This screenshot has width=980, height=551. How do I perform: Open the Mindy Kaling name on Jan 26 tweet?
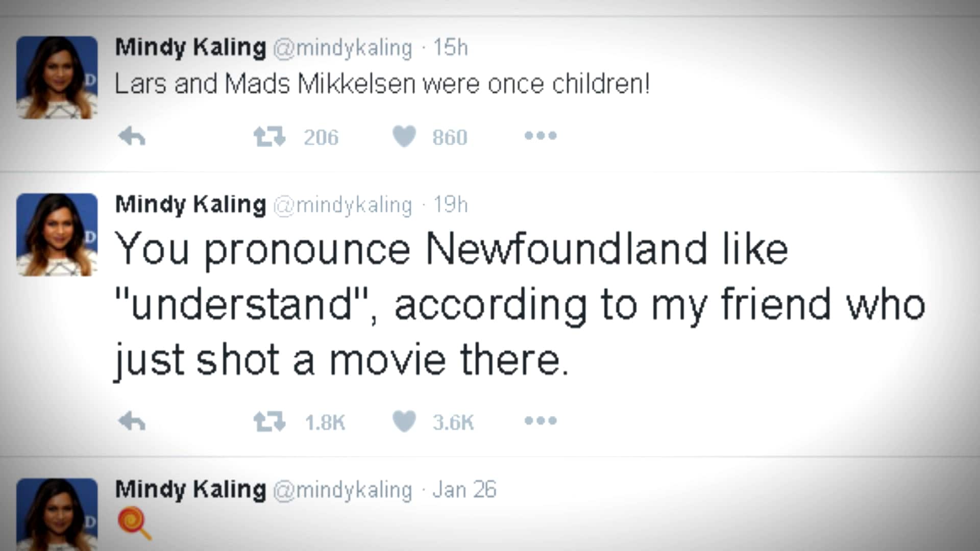point(190,490)
